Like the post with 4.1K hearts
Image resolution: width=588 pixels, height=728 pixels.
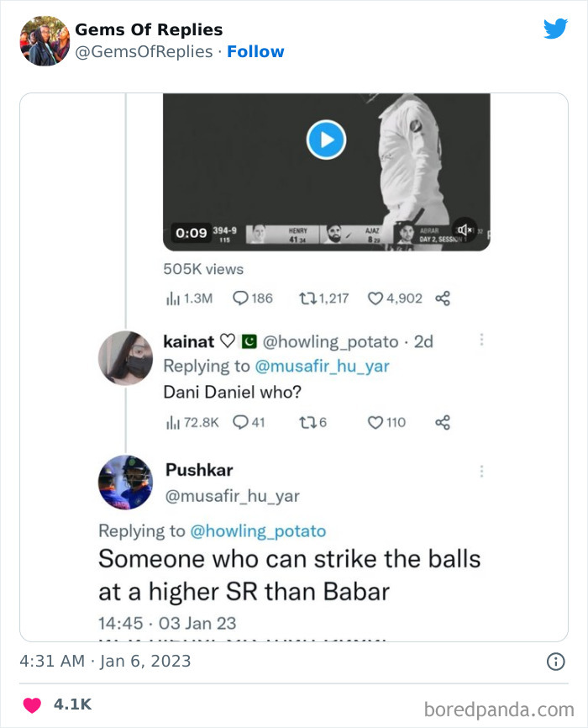click(31, 704)
